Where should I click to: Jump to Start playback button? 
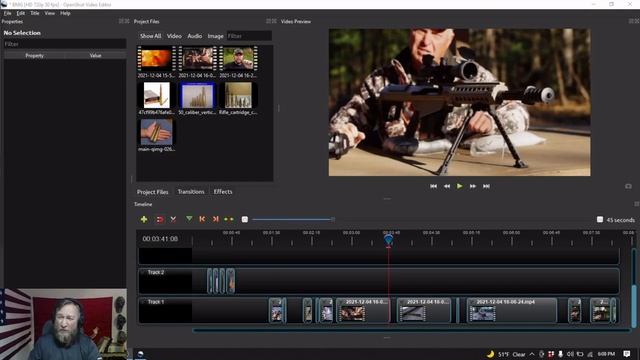(x=433, y=186)
